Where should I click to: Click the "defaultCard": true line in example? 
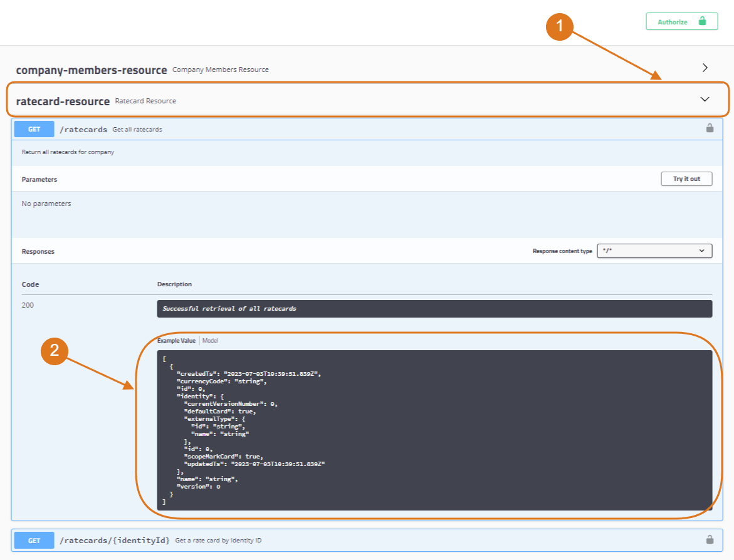click(x=220, y=412)
